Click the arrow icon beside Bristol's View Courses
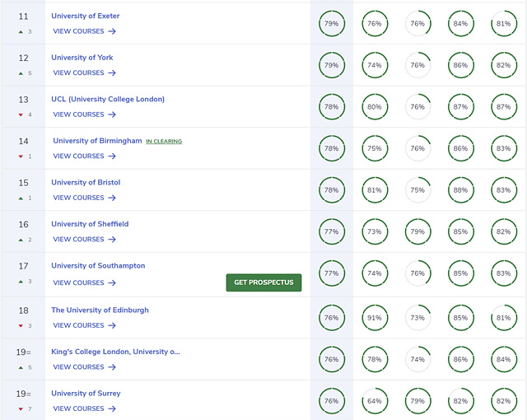Screen dimensions: 527x420 pyautogui.click(x=112, y=198)
